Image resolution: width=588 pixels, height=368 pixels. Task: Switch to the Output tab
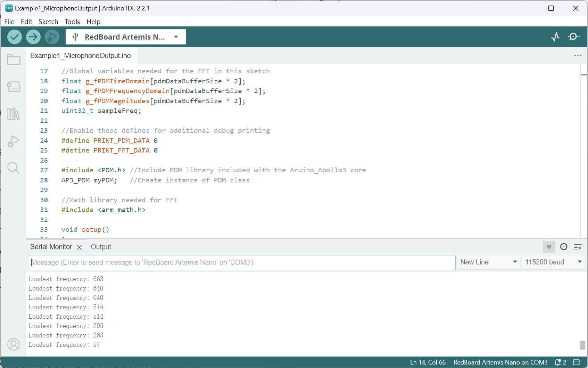coord(101,247)
